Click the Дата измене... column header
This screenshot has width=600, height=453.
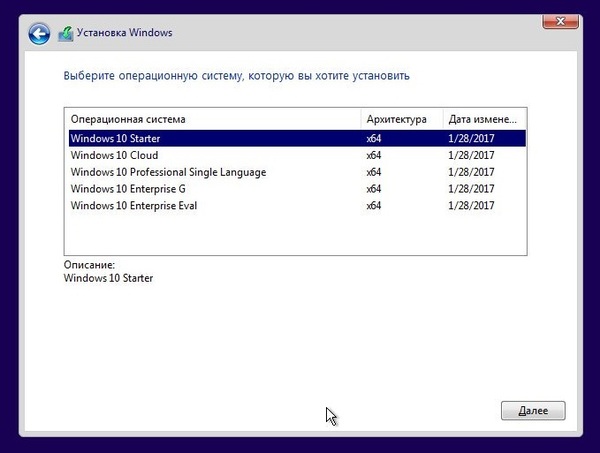tap(484, 119)
